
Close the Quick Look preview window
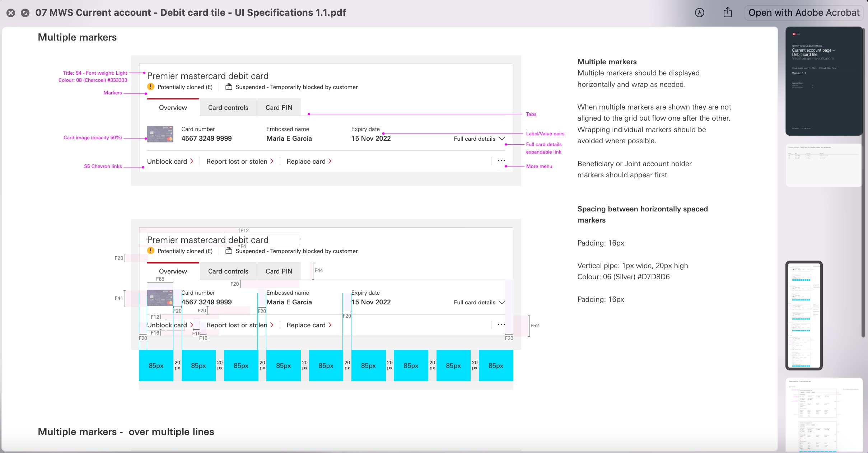pyautogui.click(x=11, y=13)
